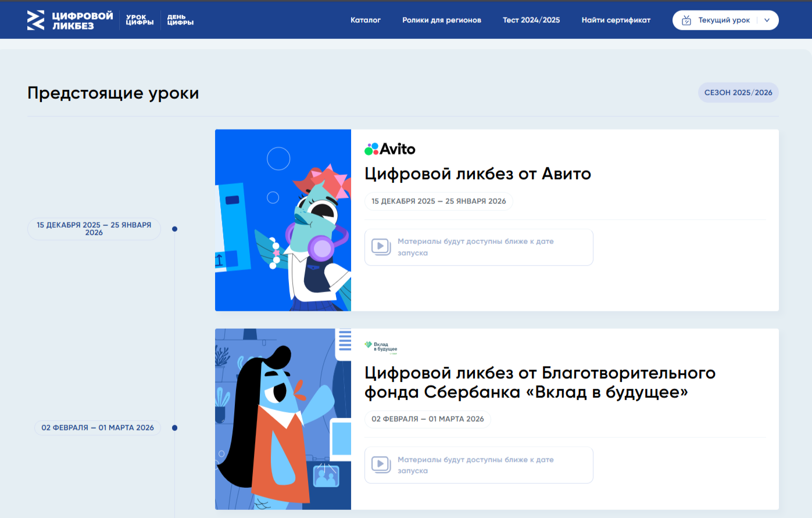
Task: Open the Урок цифры logo link
Action: click(139, 20)
